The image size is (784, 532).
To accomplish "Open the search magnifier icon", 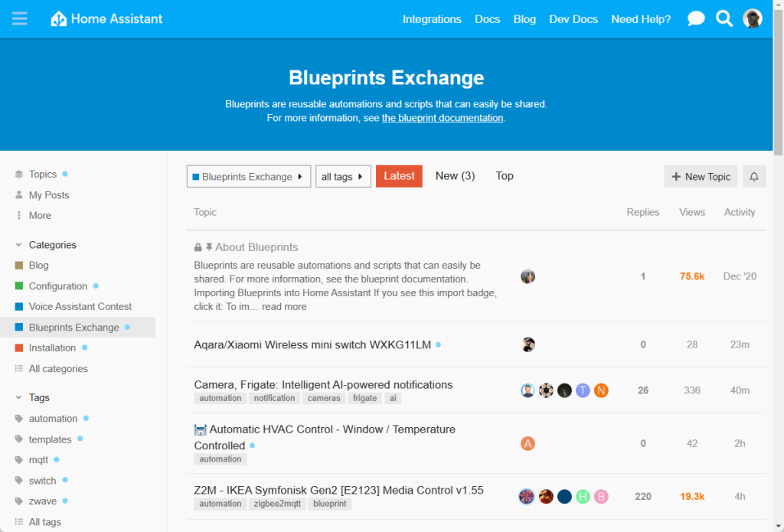I will (724, 19).
